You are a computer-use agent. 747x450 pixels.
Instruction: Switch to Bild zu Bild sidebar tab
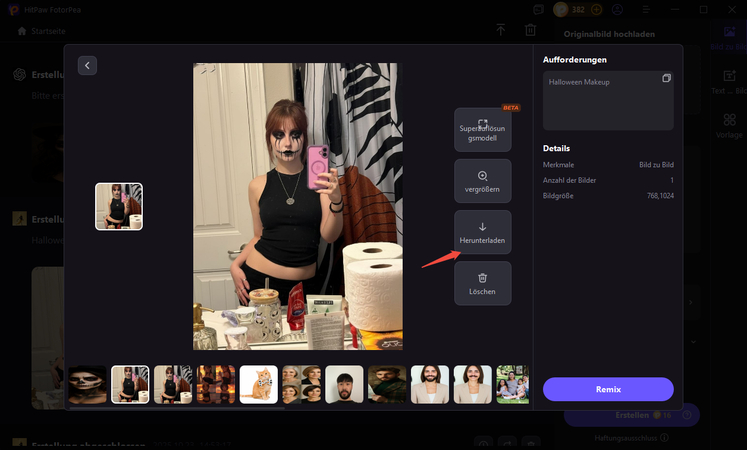(729, 38)
